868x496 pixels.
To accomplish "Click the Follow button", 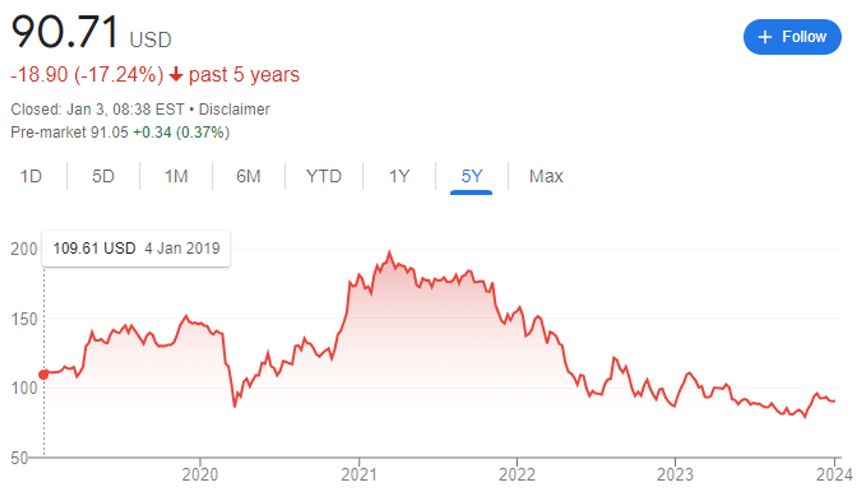I will click(x=792, y=37).
